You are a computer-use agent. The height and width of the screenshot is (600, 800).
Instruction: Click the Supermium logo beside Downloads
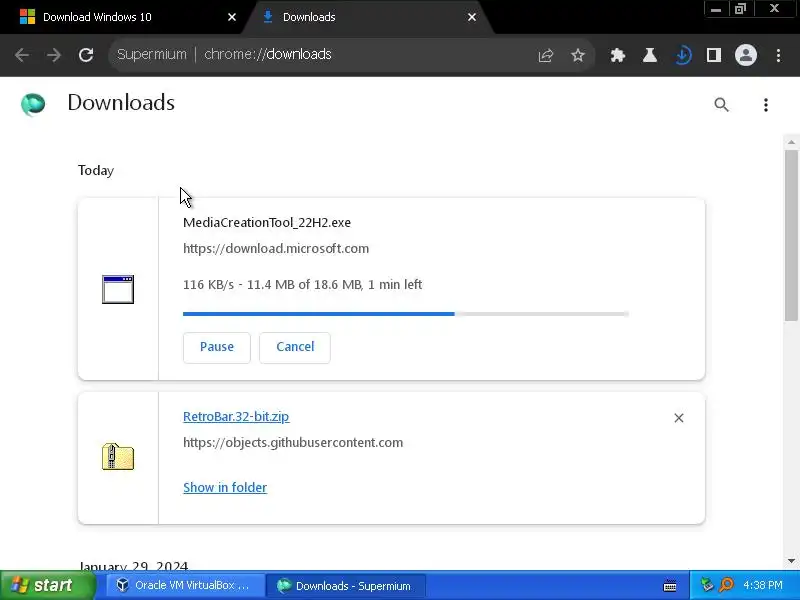coord(33,104)
